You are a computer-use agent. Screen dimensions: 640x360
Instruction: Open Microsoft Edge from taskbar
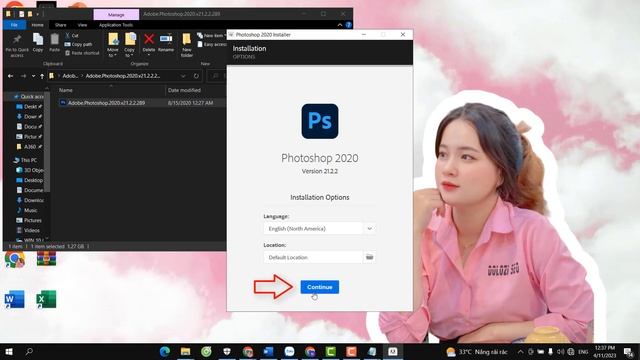[165, 351]
